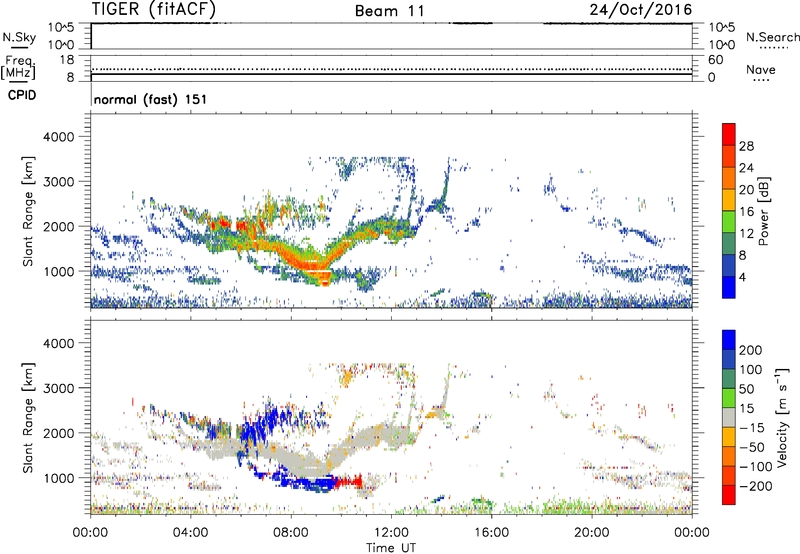Click the 4000 tick of Velocity panel
Image resolution: width=800 pixels, height=554 pixels.
(59, 343)
